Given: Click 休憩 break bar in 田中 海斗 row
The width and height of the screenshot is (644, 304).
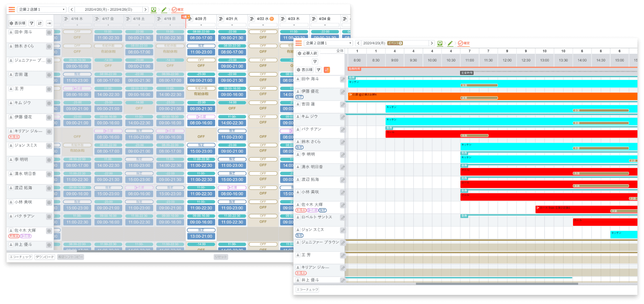Looking at the screenshot, I should [x=479, y=85].
